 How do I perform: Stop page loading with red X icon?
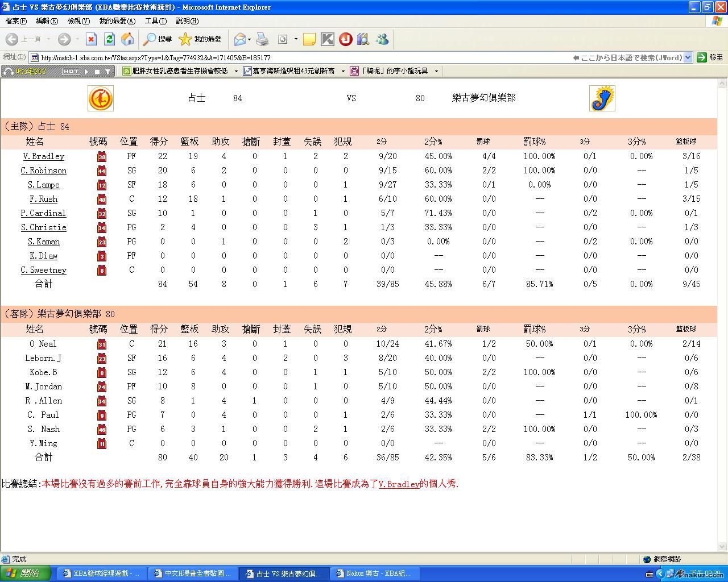(91, 39)
